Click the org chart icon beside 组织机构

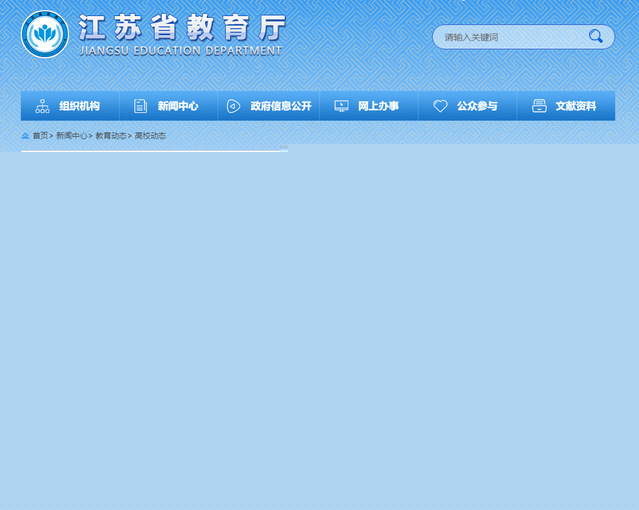point(42,106)
